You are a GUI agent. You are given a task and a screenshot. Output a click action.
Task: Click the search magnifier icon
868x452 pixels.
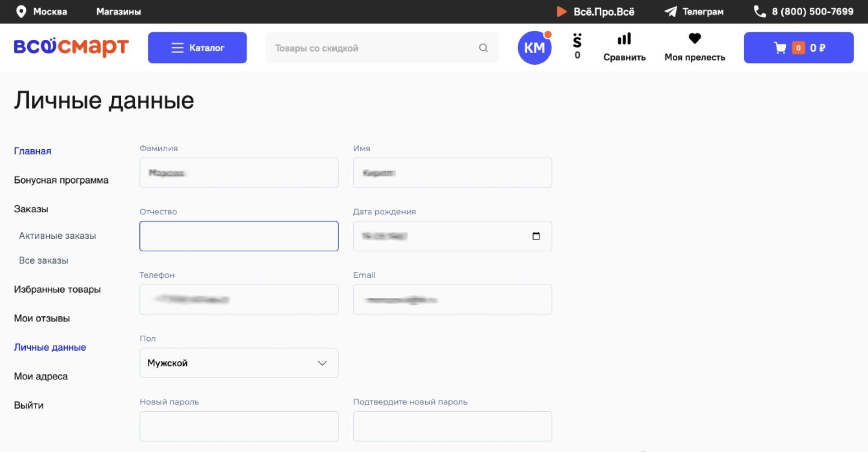click(483, 48)
